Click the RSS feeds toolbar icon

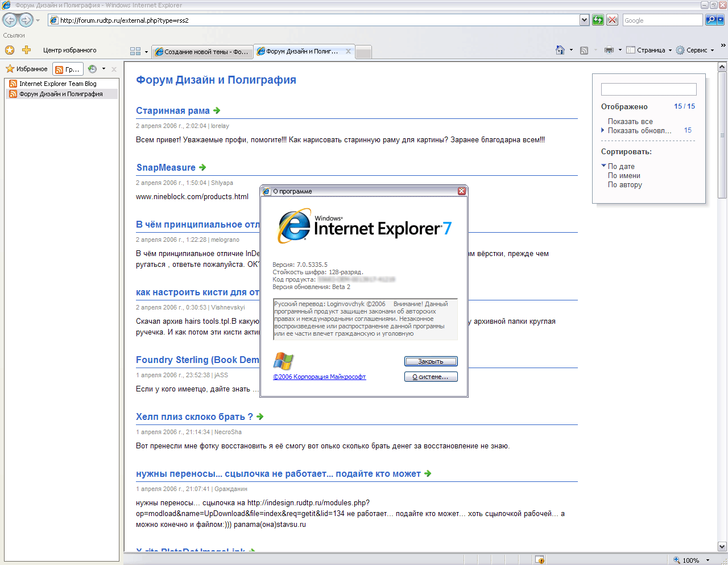pyautogui.click(x=584, y=50)
